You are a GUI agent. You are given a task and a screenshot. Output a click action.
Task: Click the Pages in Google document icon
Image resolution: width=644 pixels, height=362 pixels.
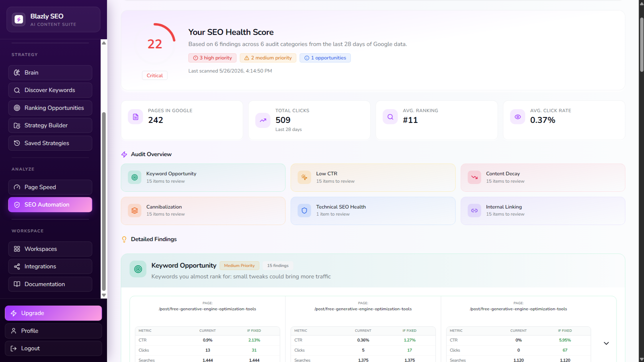[x=135, y=117]
